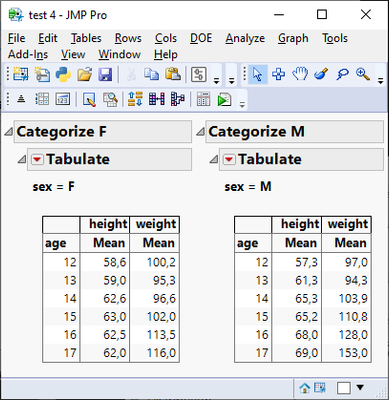Select the Grabber hand tool

point(300,74)
